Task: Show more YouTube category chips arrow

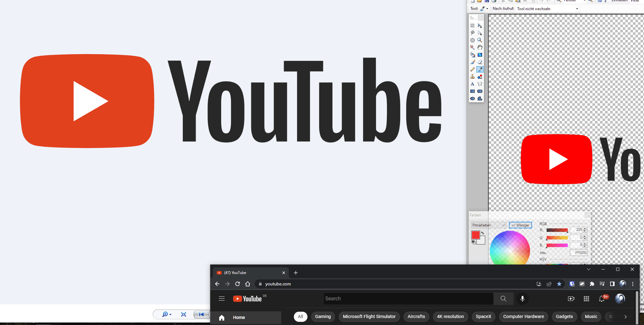Action: click(625, 316)
